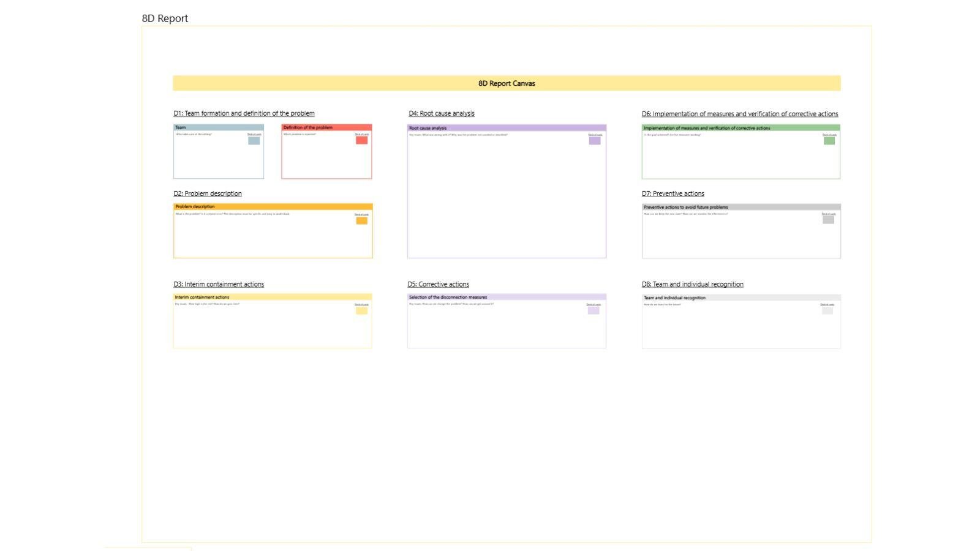Image resolution: width=980 pixels, height=551 pixels.
Task: Click the green deck swatch in Implementation card
Action: coord(829,141)
